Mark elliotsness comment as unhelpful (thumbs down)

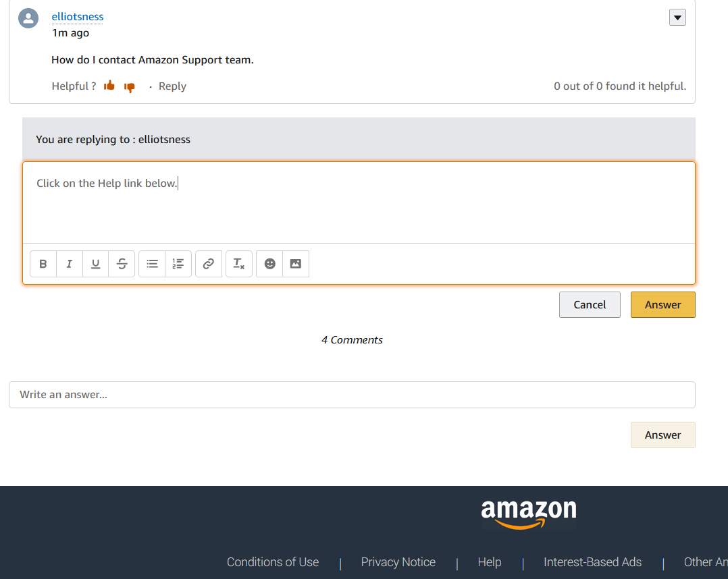[x=130, y=87]
